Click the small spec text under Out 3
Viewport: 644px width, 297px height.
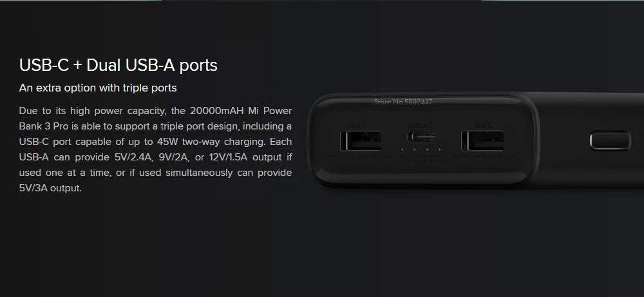tap(483, 156)
